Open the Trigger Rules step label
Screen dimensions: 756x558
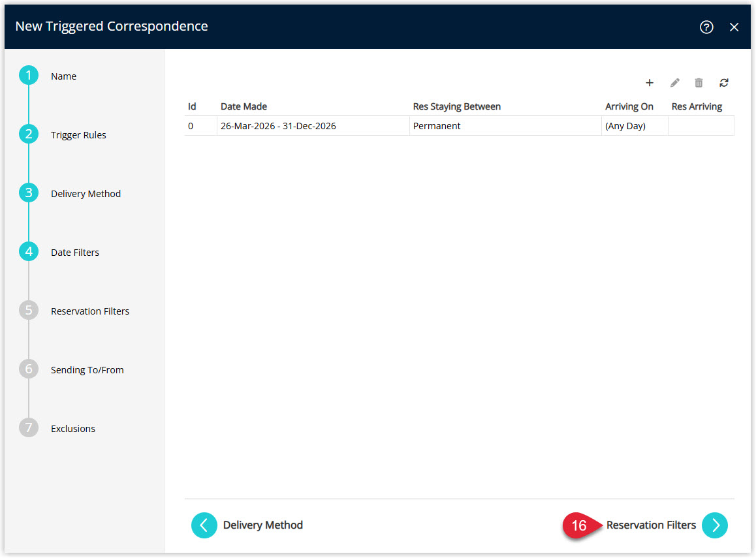pyautogui.click(x=78, y=135)
